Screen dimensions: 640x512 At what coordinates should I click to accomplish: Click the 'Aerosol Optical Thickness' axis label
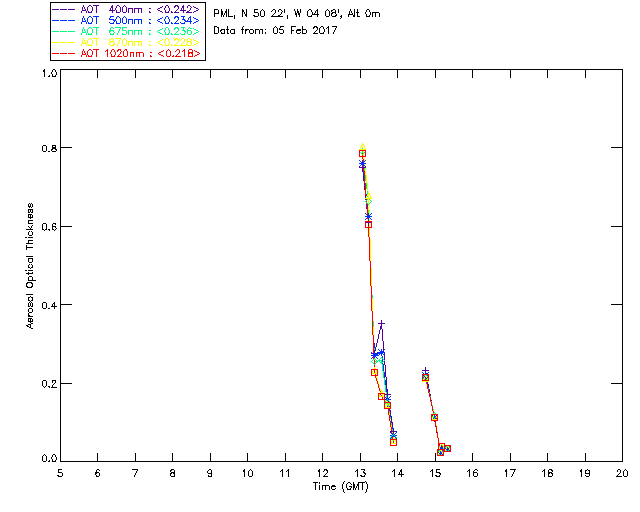[x=30, y=266]
